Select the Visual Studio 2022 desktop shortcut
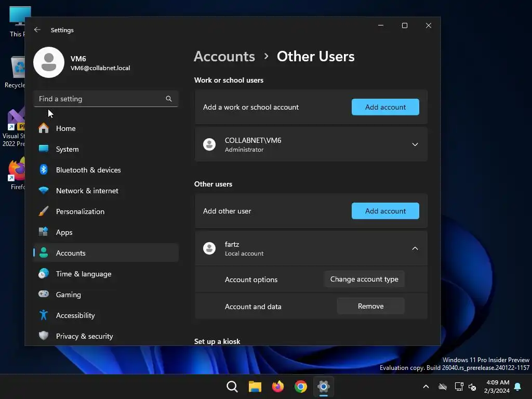Viewport: 532px width, 399px height. [x=14, y=127]
